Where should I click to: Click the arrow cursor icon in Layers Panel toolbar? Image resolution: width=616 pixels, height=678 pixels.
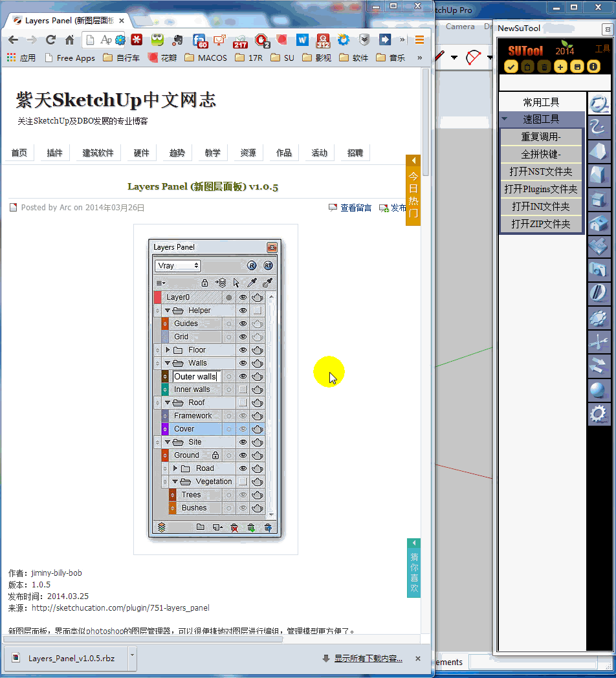(236, 283)
